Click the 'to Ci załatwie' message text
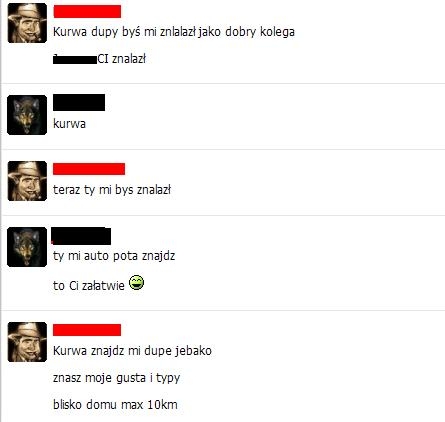The image size is (445, 422). (x=89, y=286)
